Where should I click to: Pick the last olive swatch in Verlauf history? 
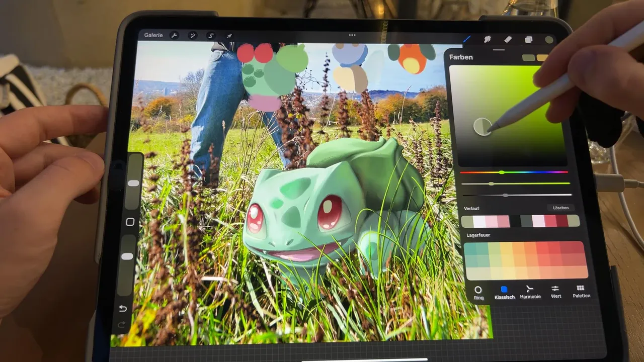coord(574,221)
